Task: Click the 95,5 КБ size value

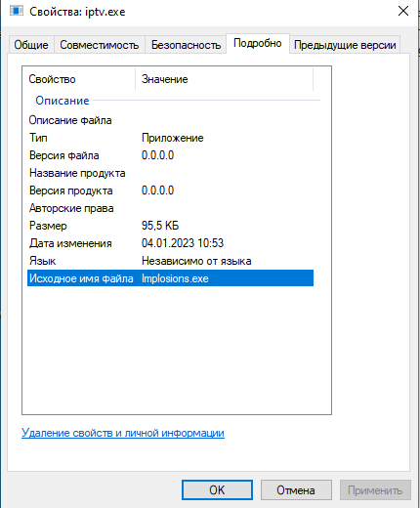Action: (160, 226)
